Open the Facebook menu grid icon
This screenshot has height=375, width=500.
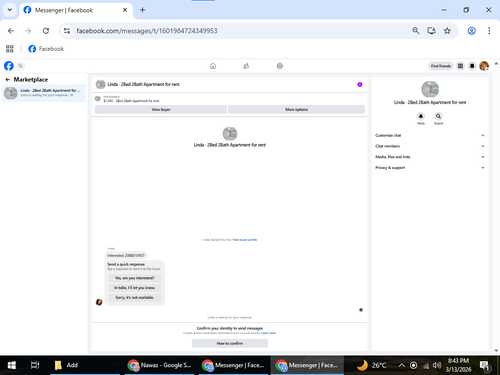click(460, 66)
